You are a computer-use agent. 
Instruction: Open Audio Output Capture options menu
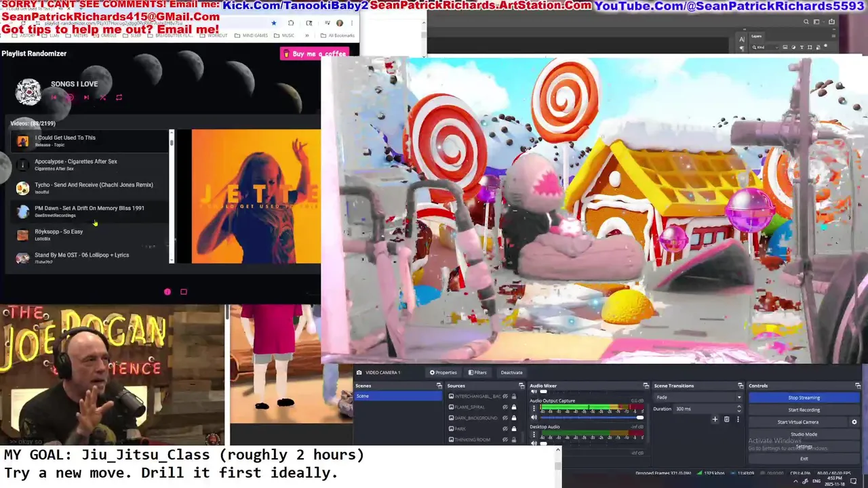tap(534, 408)
